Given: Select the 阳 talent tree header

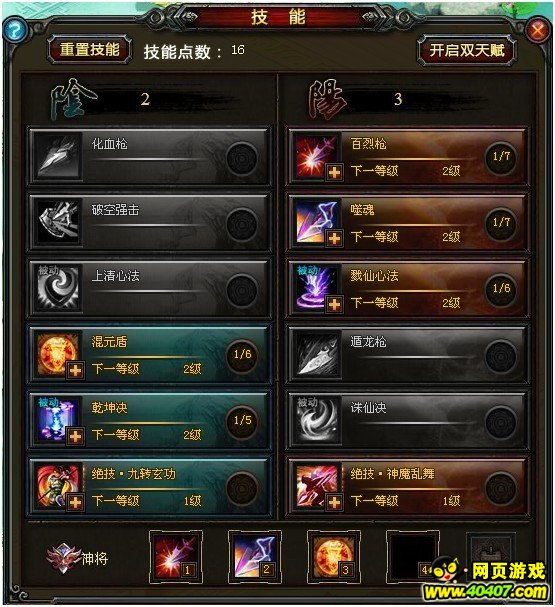Looking at the screenshot, I should pos(327,99).
